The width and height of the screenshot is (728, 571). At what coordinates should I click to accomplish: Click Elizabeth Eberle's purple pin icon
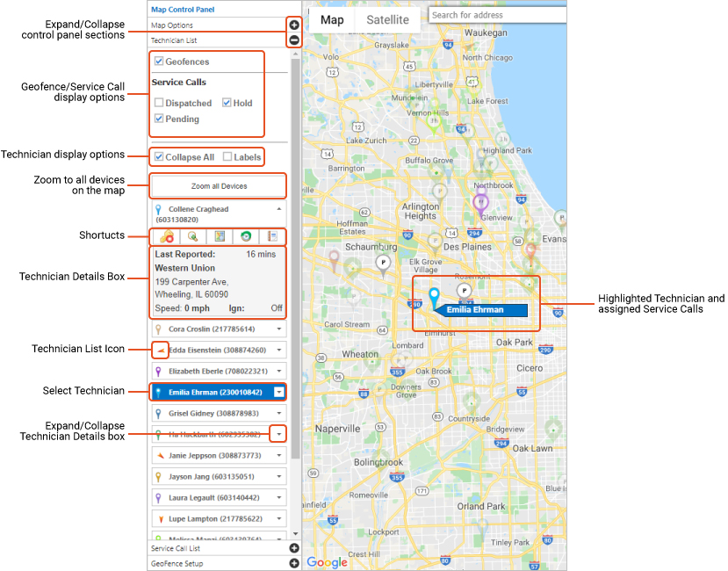pos(158,372)
